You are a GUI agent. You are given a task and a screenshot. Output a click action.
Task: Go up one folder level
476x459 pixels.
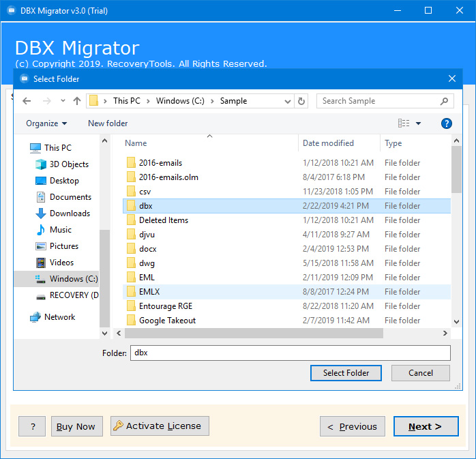point(77,101)
